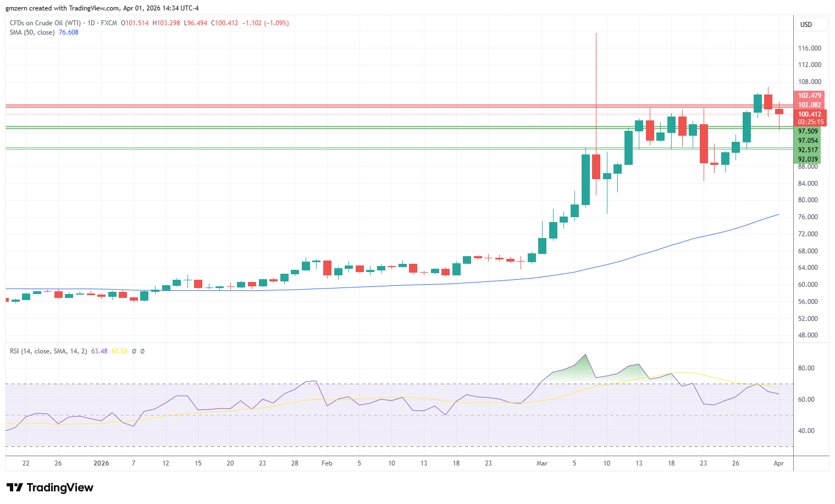Image resolution: width=835 pixels, height=504 pixels.
Task: Click the green 92.517 price label
Action: coord(808,150)
